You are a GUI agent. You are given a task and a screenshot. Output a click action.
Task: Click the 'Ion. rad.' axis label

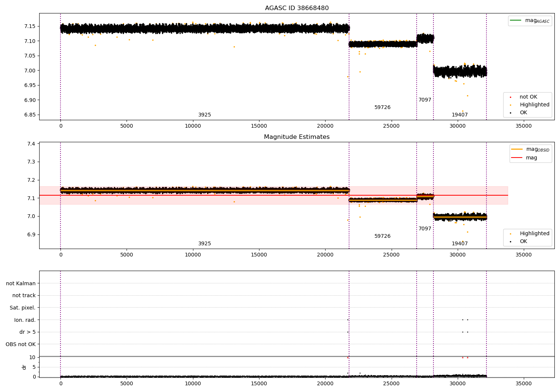pos(25,320)
